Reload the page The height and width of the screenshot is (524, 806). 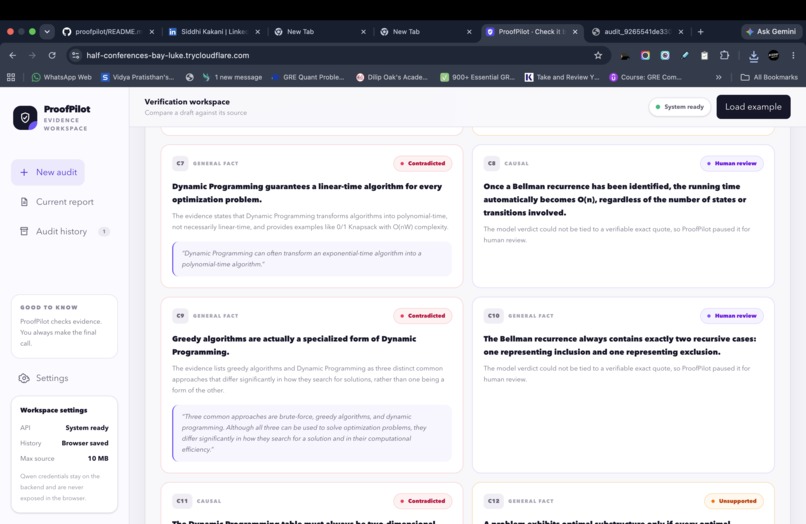pos(52,56)
